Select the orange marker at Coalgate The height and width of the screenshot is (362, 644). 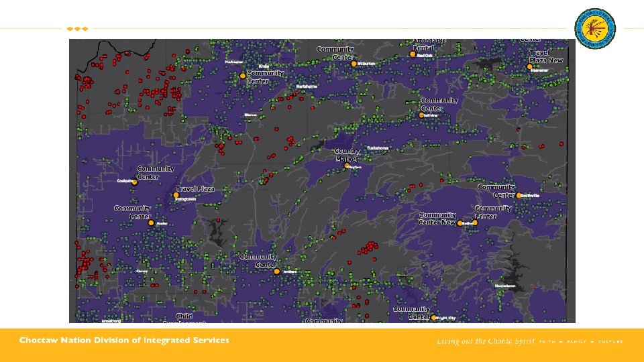point(134,182)
